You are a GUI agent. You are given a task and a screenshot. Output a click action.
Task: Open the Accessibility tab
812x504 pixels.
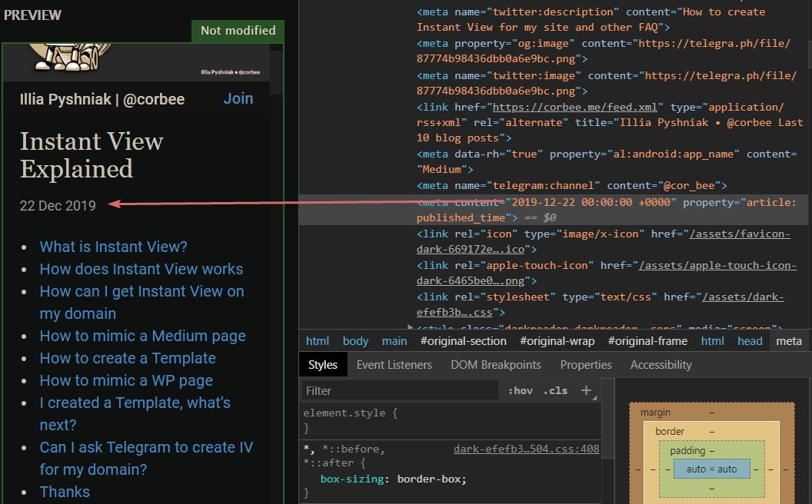tap(661, 365)
